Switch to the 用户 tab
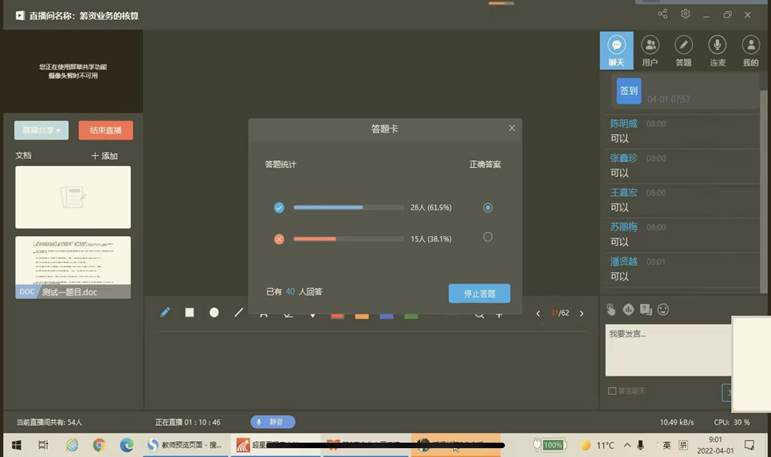 tap(650, 50)
